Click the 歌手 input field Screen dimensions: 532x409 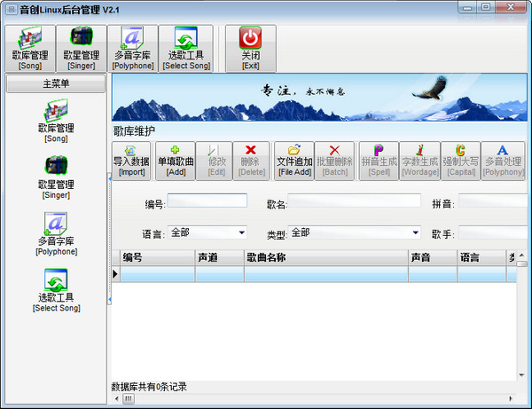point(493,232)
